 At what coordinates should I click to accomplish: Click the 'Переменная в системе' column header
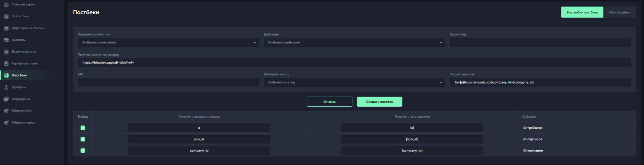pyautogui.click(x=412, y=117)
